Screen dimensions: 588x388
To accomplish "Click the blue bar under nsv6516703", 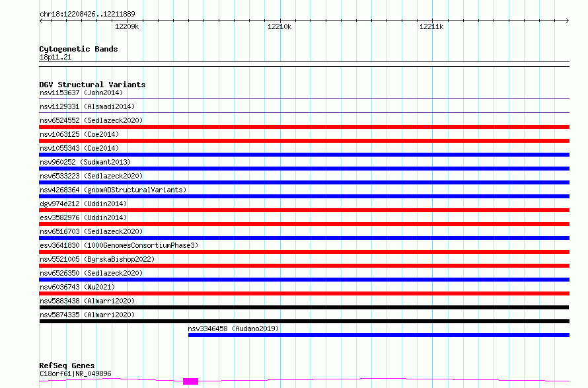I will pos(304,238).
